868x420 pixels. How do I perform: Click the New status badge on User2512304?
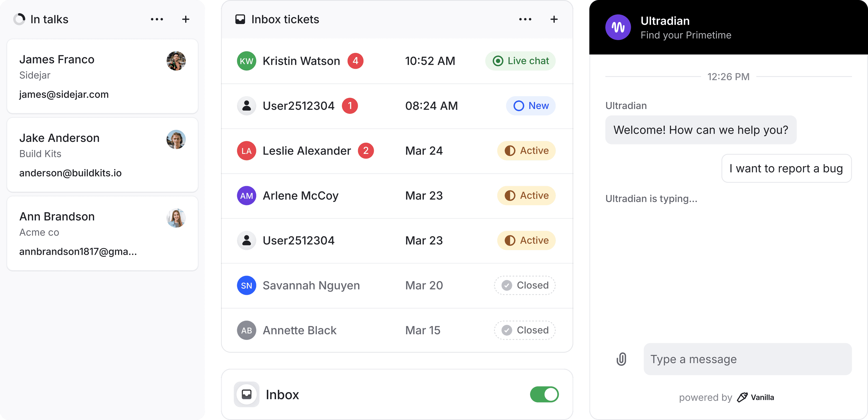pyautogui.click(x=531, y=106)
